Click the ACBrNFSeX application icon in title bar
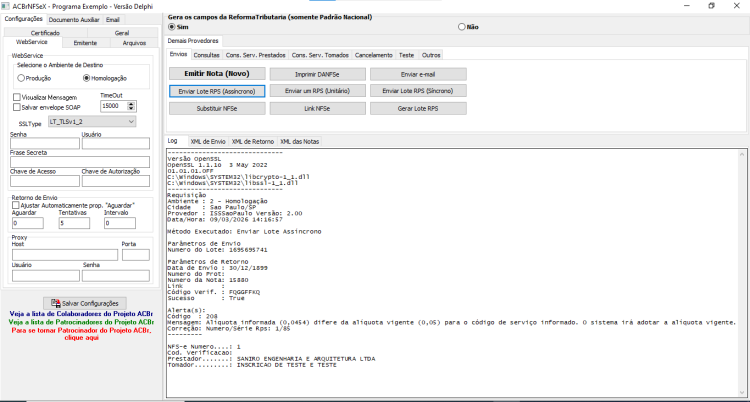The height and width of the screenshot is (402, 750). pyautogui.click(x=6, y=5)
